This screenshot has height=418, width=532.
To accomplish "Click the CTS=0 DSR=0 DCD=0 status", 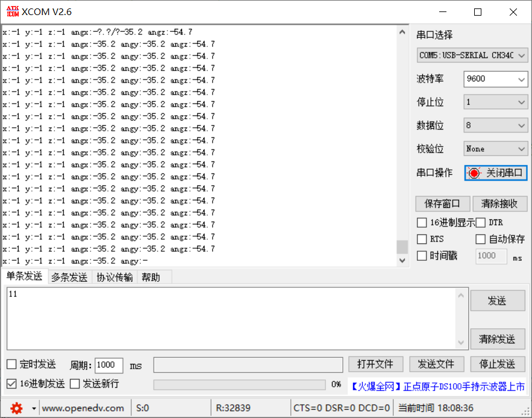I will point(342,408).
